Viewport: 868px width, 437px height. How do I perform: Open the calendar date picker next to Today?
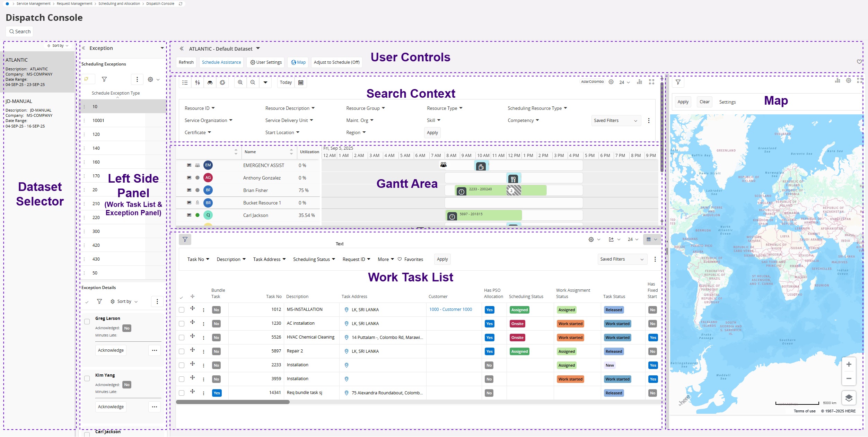pos(301,82)
